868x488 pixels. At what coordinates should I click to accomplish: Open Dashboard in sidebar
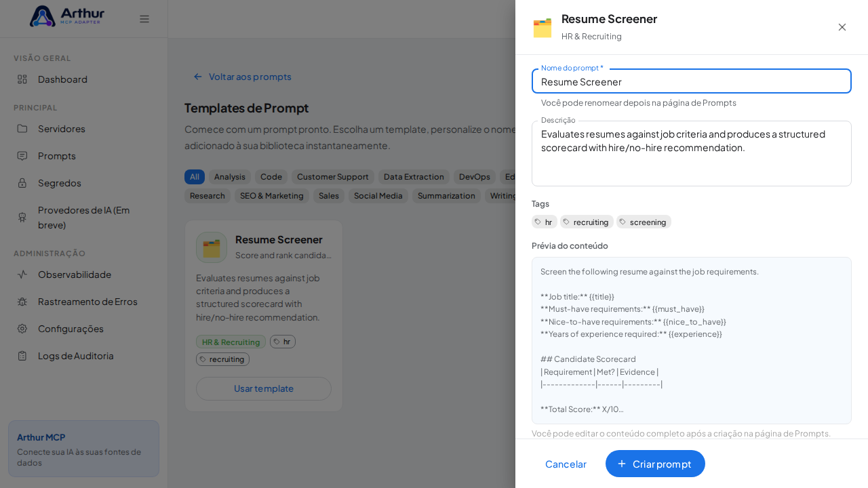tap(83, 79)
